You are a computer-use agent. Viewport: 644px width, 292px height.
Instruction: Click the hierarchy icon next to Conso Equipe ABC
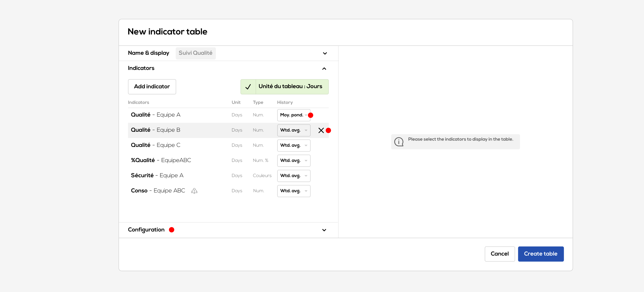pyautogui.click(x=194, y=191)
